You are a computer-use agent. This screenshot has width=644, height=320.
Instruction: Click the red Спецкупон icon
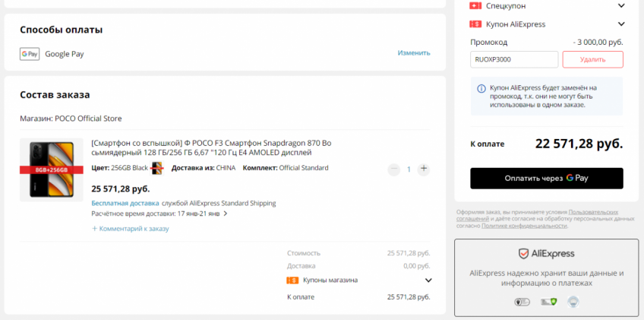[476, 5]
